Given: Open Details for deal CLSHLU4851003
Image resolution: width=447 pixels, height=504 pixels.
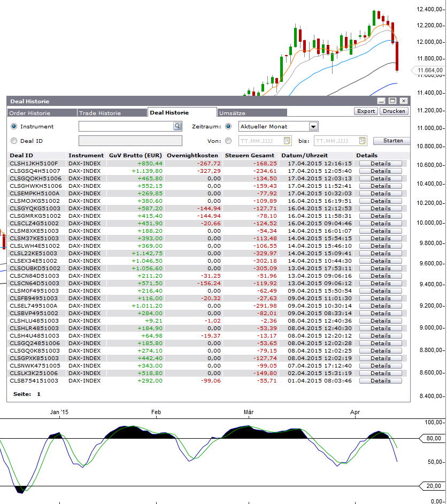Looking at the screenshot, I should (x=381, y=321).
